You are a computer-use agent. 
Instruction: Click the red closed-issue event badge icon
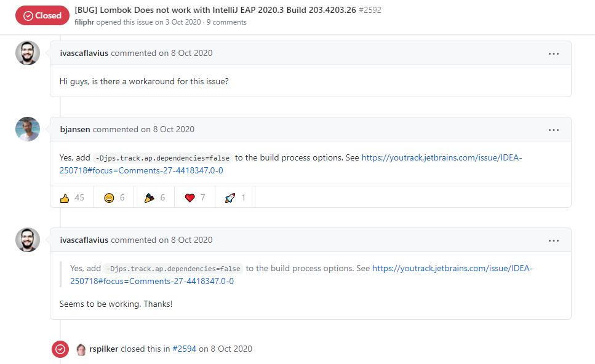point(60,349)
